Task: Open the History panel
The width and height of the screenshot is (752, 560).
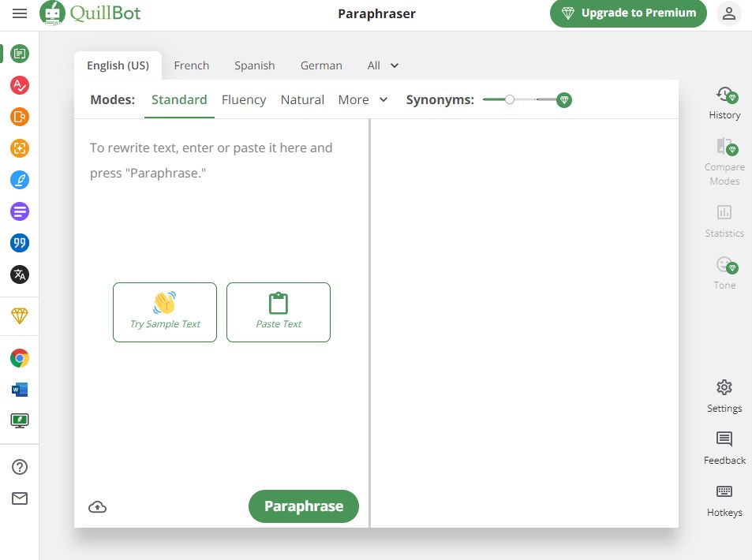Action: click(x=724, y=103)
